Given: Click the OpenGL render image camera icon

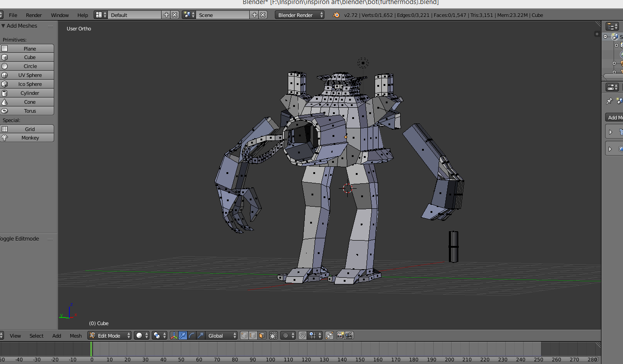Looking at the screenshot, I should pyautogui.click(x=340, y=335).
